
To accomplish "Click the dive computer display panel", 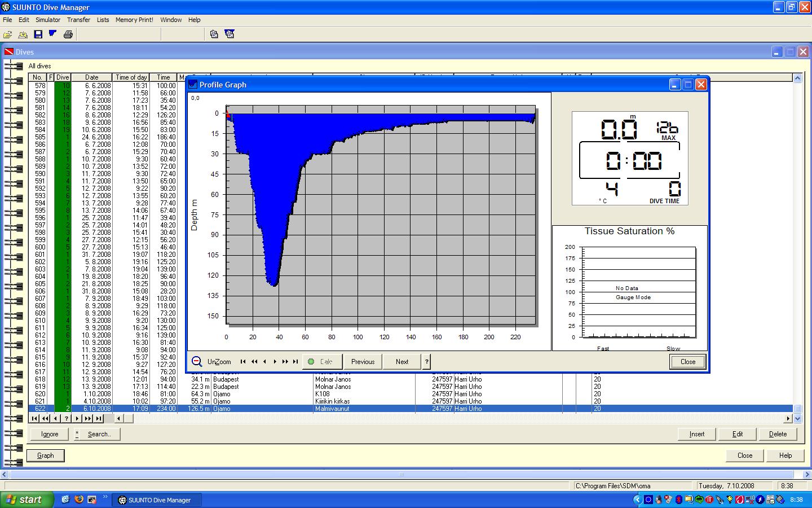I will pyautogui.click(x=630, y=159).
